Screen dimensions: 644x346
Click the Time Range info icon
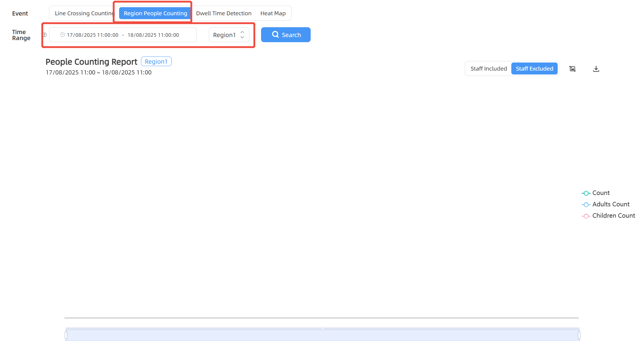pyautogui.click(x=45, y=35)
